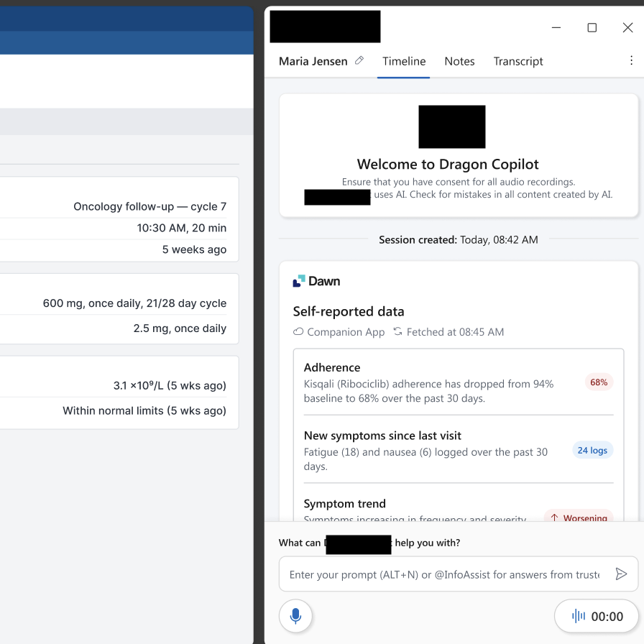Click 'Session created: Today, 08:42 AM' text
The height and width of the screenshot is (644, 644).
click(x=459, y=239)
